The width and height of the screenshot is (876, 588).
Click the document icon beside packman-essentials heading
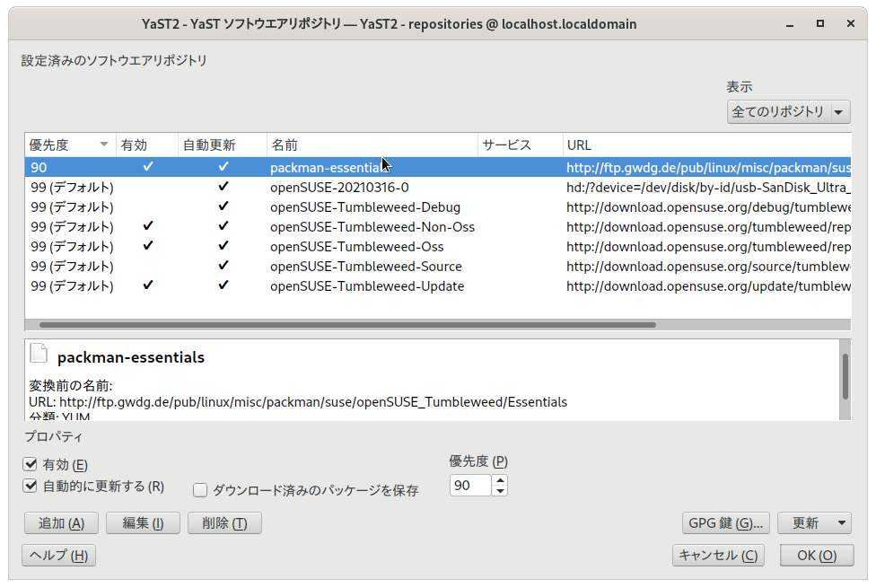click(39, 354)
